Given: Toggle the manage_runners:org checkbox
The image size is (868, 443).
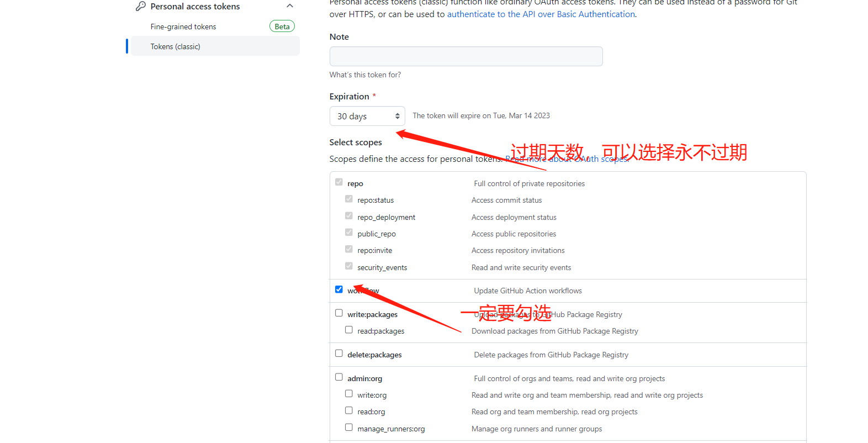Looking at the screenshot, I should pyautogui.click(x=349, y=428).
